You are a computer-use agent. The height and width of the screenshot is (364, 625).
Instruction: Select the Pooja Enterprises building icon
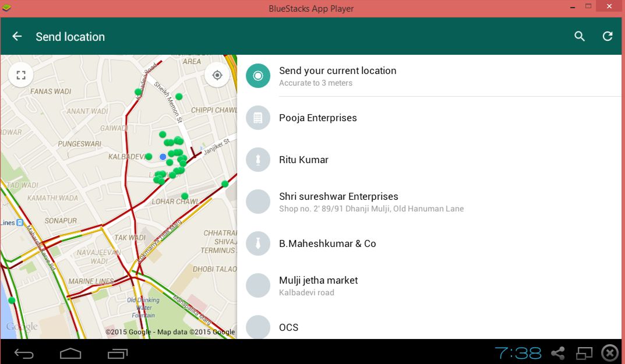coord(258,118)
